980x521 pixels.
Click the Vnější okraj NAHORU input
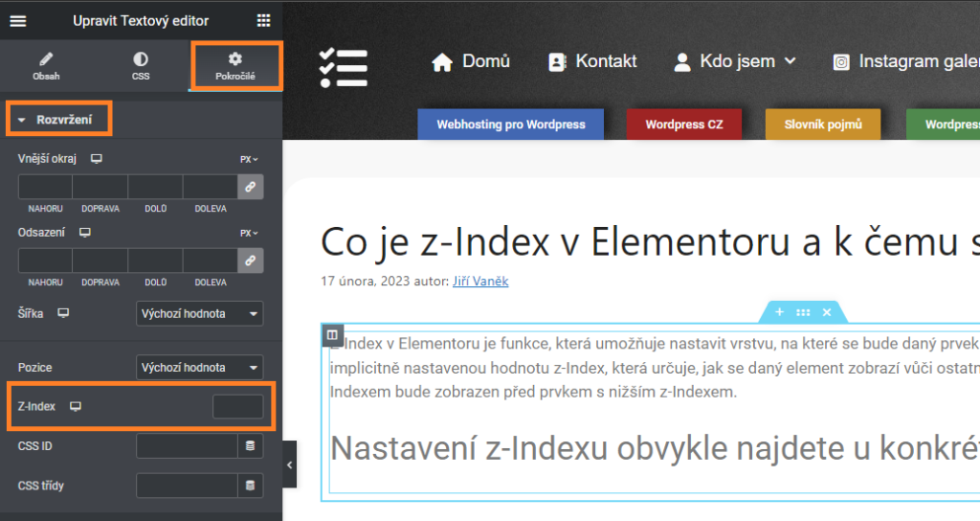coord(45,187)
